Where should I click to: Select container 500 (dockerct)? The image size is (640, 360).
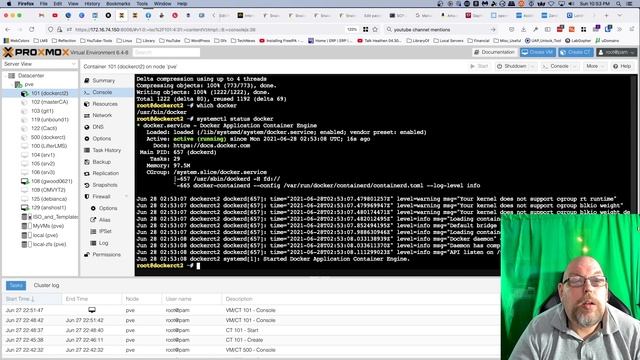48,137
